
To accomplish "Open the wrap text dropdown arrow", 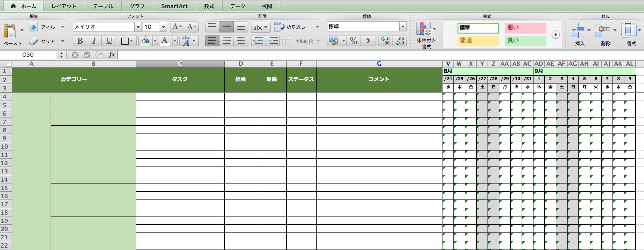I will 317,27.
